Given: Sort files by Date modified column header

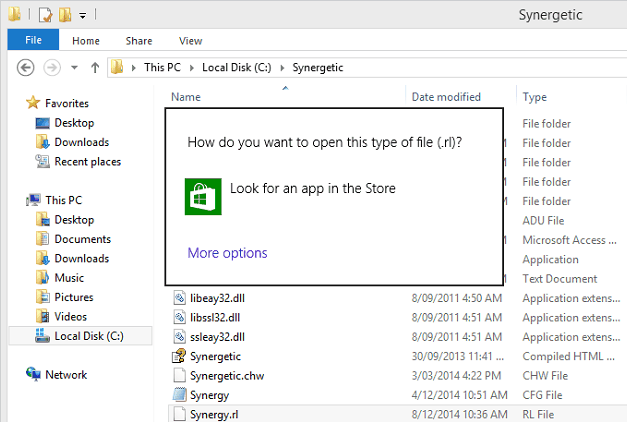Looking at the screenshot, I should click(x=446, y=97).
